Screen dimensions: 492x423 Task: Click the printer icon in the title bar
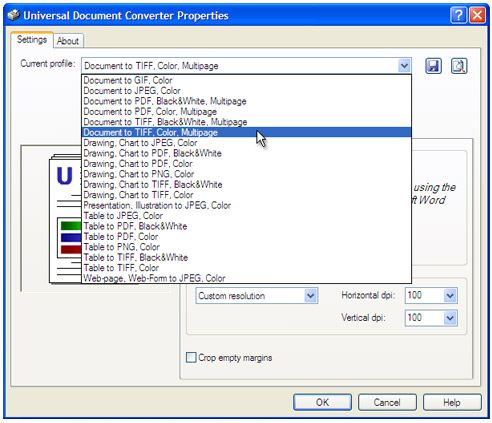click(14, 15)
